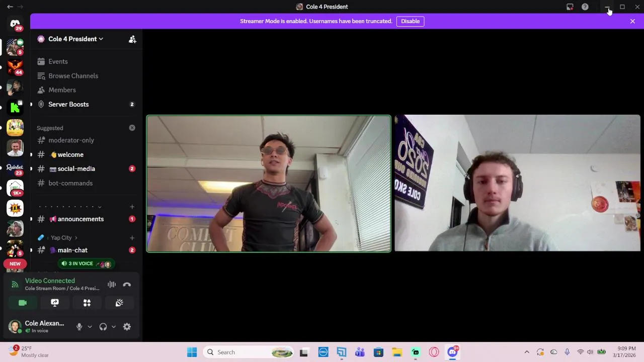Screen dimensions: 644x362
Task: Select the left video feed tile
Action: click(x=269, y=184)
